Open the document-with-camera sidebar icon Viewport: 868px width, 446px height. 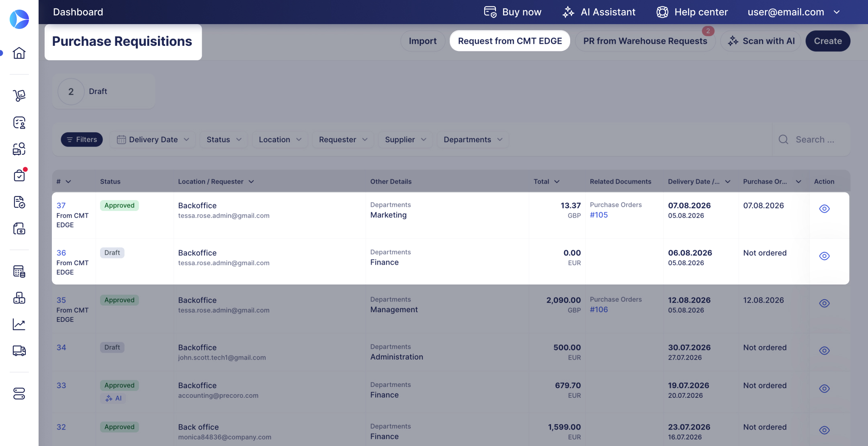tap(19, 229)
